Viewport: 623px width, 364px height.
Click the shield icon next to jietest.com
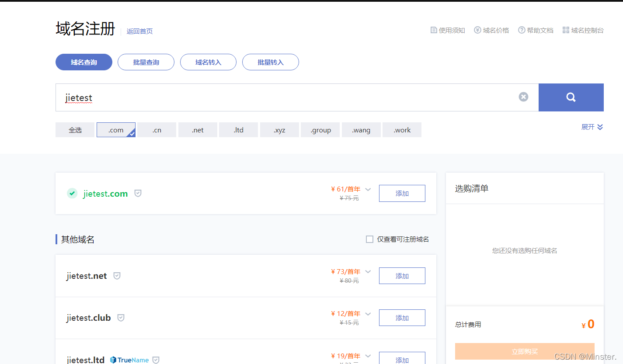[138, 193]
